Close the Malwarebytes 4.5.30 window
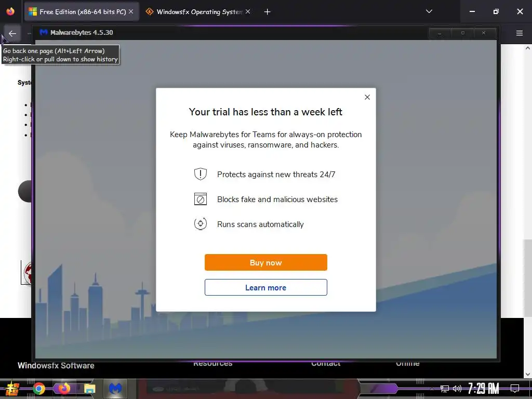532x399 pixels. (x=484, y=33)
